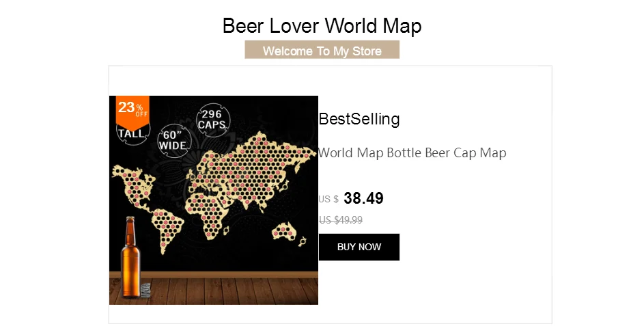
Task: Click the Welcome To My Store banner
Action: point(322,51)
